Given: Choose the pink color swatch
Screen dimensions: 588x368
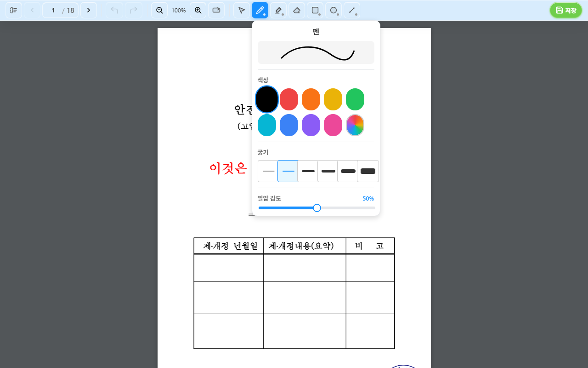Looking at the screenshot, I should tap(333, 125).
